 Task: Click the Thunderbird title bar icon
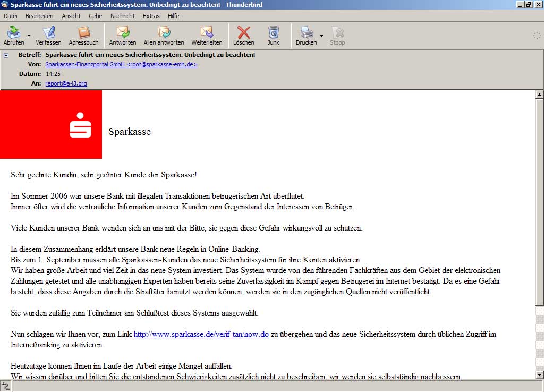pos(4,4)
